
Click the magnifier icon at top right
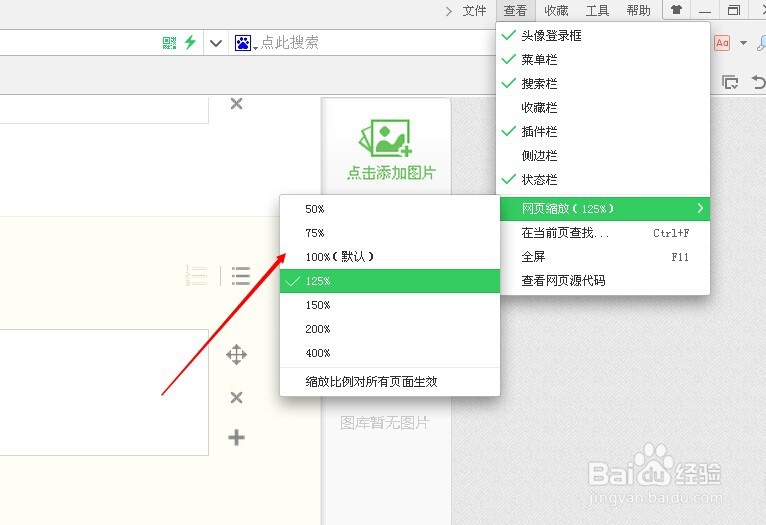(x=761, y=43)
